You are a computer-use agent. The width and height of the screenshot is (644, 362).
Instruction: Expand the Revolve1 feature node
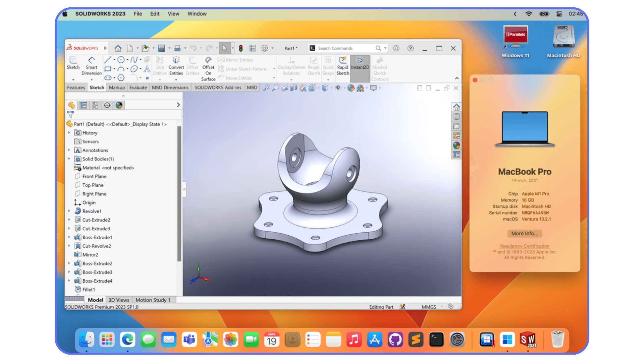[69, 211]
